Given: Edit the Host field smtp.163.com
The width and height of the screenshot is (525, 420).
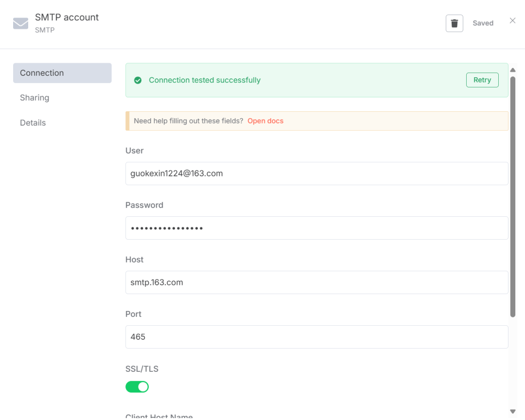Looking at the screenshot, I should pyautogui.click(x=317, y=282).
